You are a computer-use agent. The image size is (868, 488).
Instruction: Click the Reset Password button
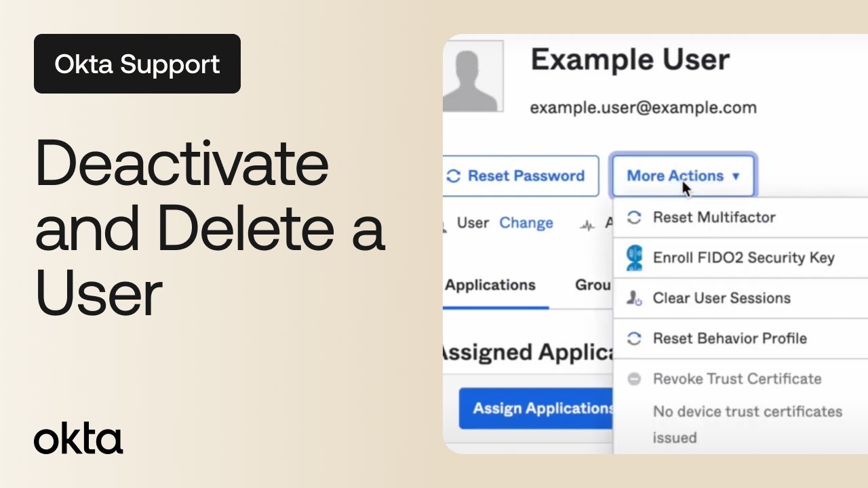(x=521, y=176)
